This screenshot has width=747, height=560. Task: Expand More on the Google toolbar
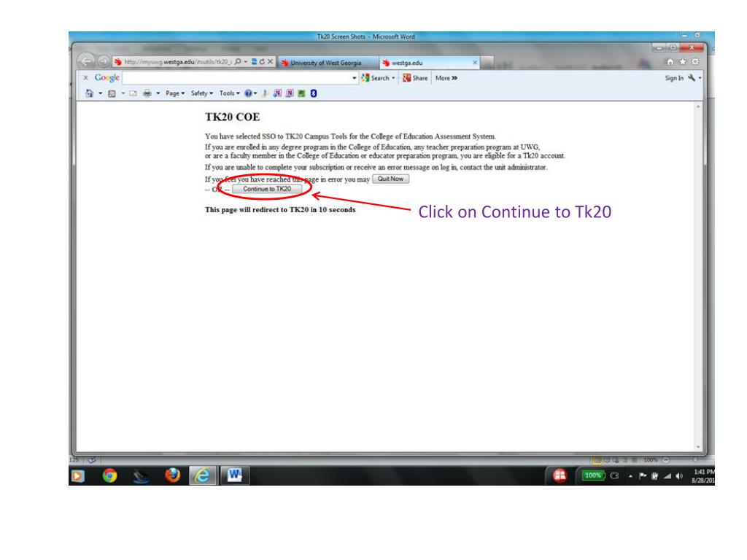(446, 78)
